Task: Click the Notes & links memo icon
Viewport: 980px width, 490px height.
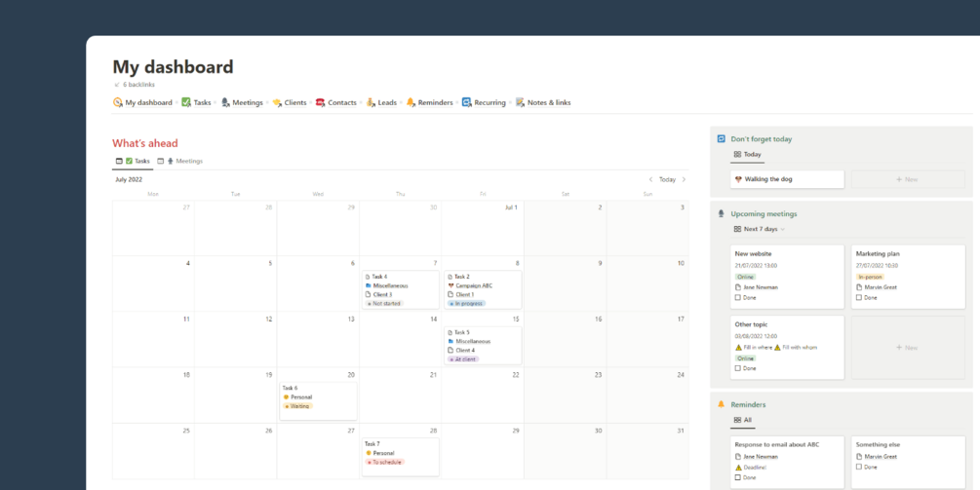Action: click(x=520, y=102)
